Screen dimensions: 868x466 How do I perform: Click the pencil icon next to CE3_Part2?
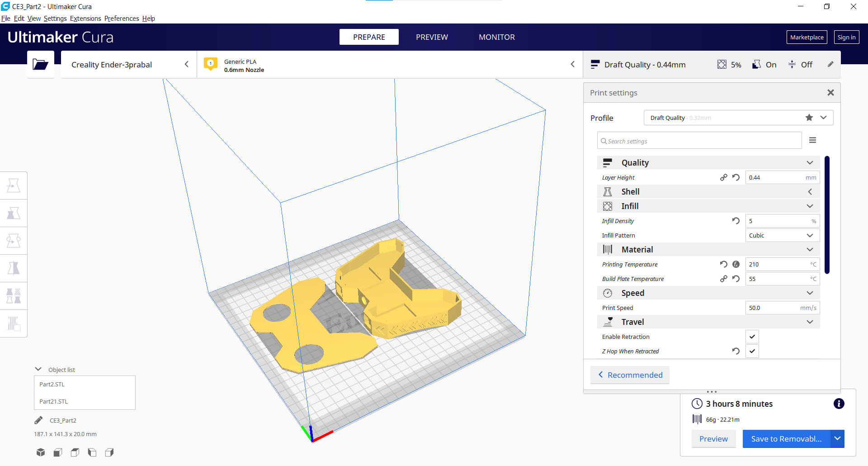(39, 420)
